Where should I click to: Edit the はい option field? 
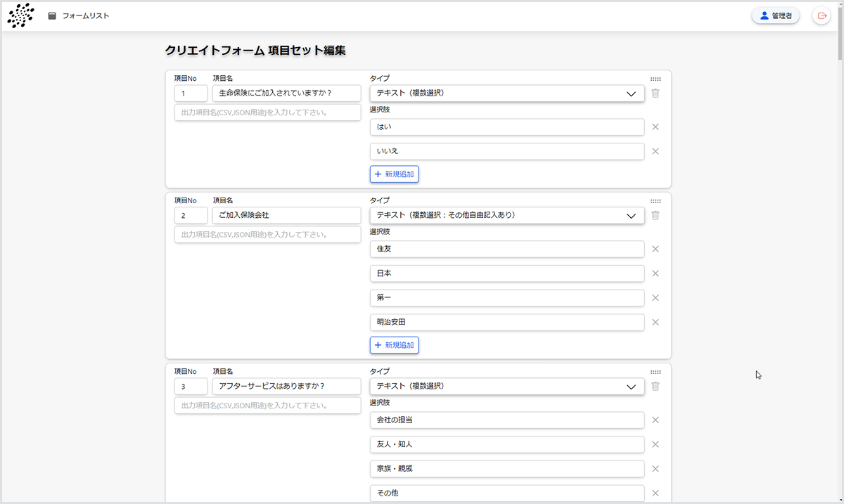tap(507, 127)
